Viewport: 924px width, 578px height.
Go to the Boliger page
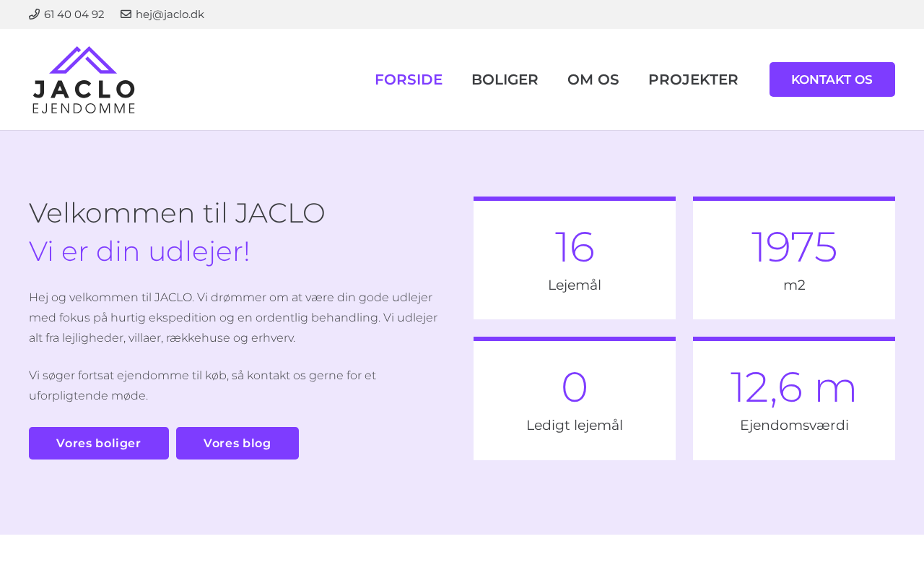point(505,79)
